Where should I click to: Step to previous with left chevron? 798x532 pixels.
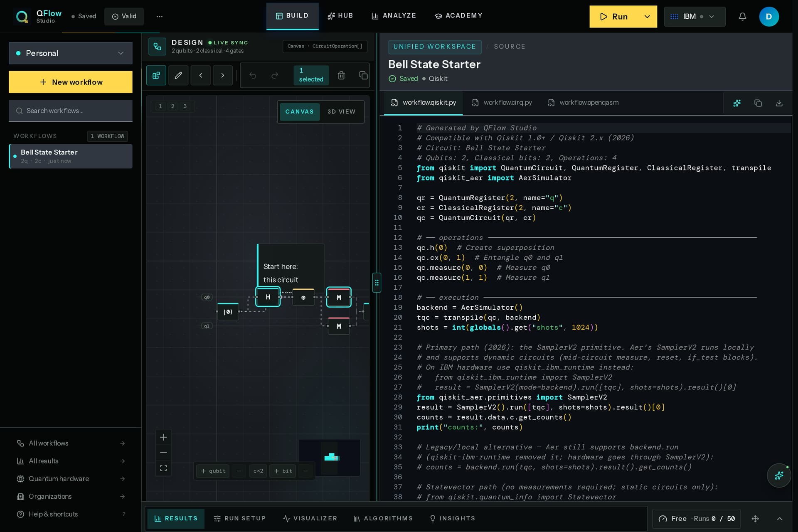click(201, 75)
